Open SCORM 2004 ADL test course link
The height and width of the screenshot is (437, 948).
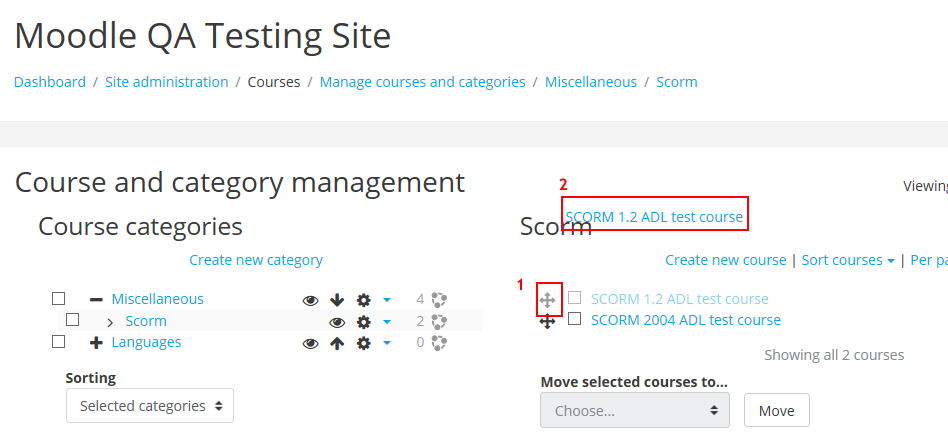point(686,320)
